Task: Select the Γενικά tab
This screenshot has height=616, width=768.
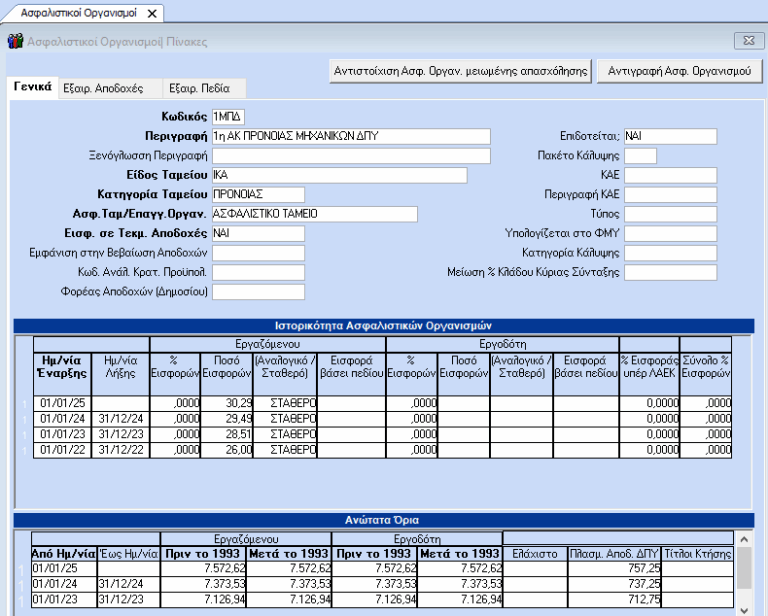Action: tap(32, 88)
